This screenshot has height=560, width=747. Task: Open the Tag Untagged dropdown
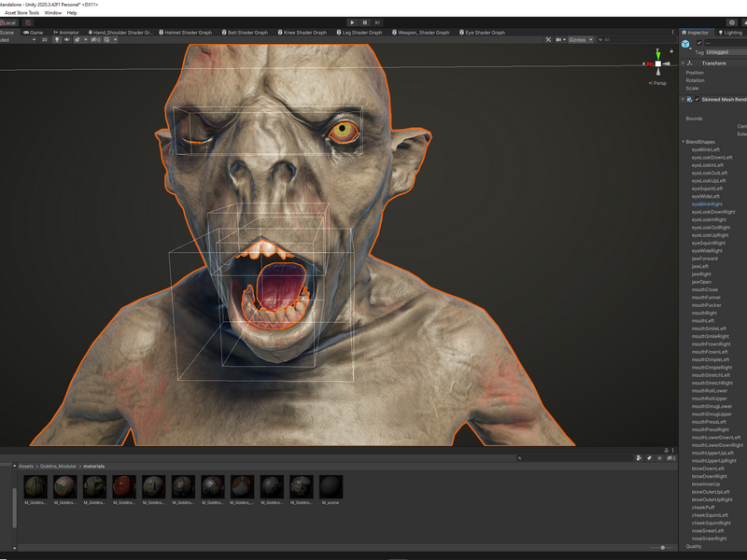pos(726,52)
